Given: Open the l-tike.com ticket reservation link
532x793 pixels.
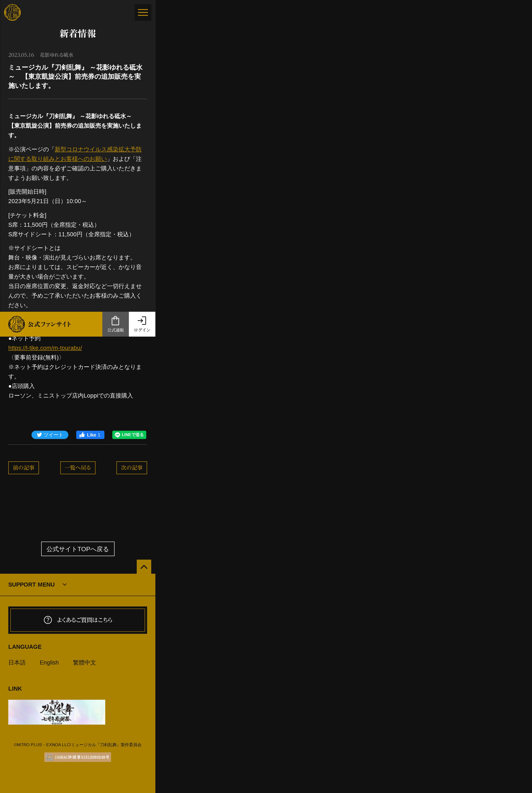Looking at the screenshot, I should pyautogui.click(x=45, y=348).
